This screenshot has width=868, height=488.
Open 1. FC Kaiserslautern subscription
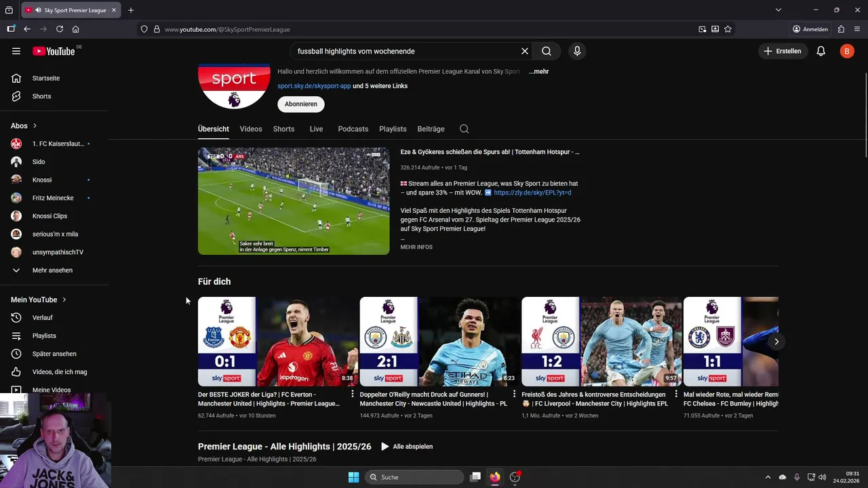54,144
